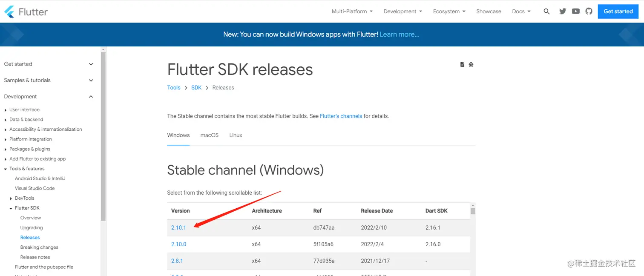Image resolution: width=644 pixels, height=276 pixels.
Task: Open the Flutter's channels link
Action: click(x=341, y=116)
